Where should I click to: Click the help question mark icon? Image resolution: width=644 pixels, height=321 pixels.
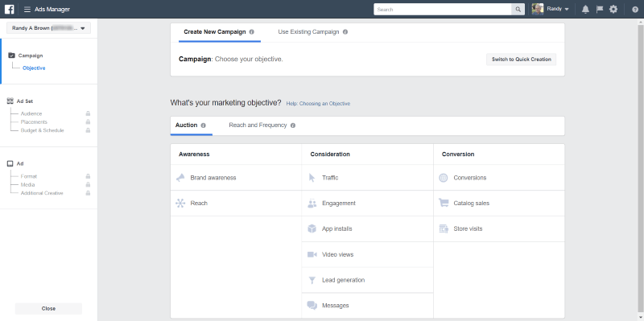pos(635,10)
